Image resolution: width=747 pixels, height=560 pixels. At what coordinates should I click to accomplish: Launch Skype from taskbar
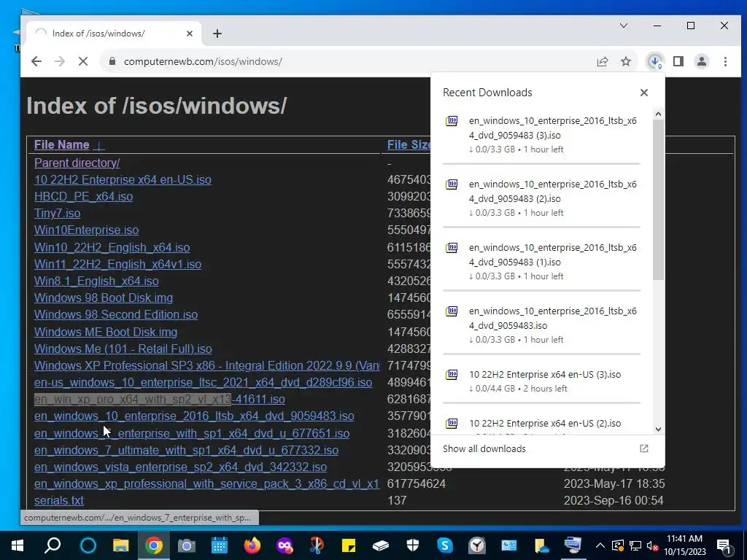[x=445, y=545]
